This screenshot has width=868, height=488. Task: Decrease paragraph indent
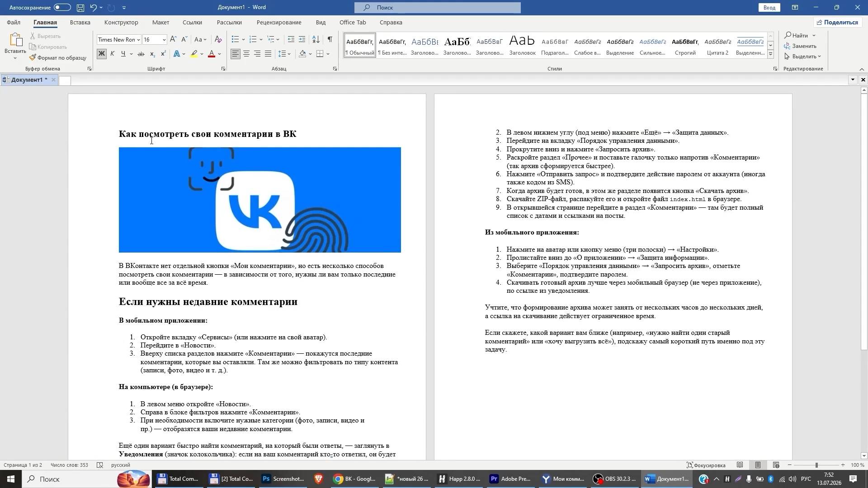pos(291,40)
